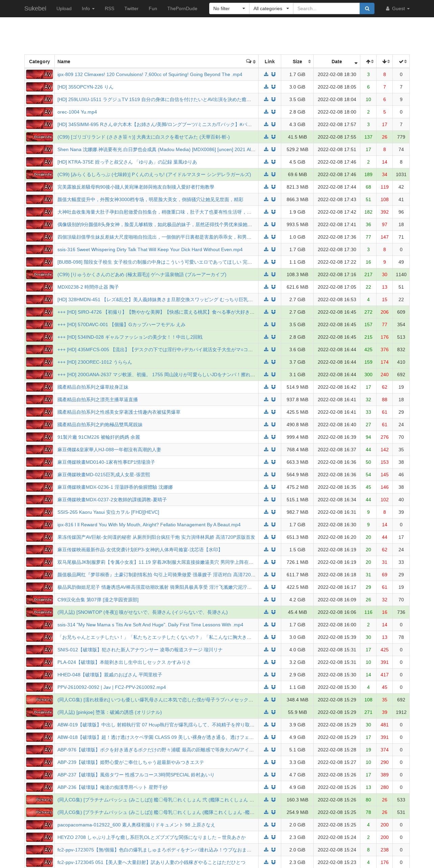This screenshot has height=868, width=434.
Task: Open magnet link for the 18:05 row
Action: 273,87
